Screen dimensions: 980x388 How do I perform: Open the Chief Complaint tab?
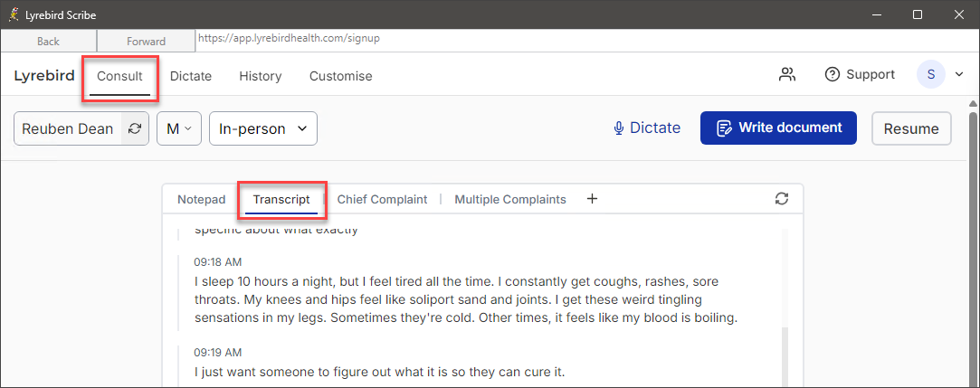382,199
